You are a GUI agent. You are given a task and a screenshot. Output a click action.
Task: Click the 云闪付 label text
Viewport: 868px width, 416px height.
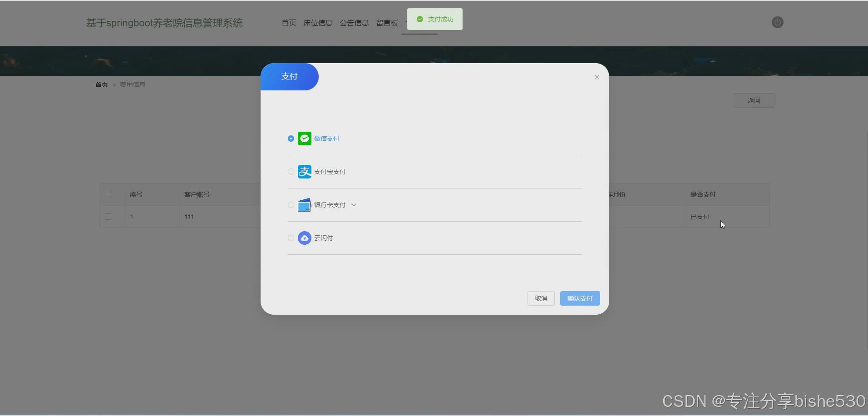pyautogui.click(x=324, y=238)
